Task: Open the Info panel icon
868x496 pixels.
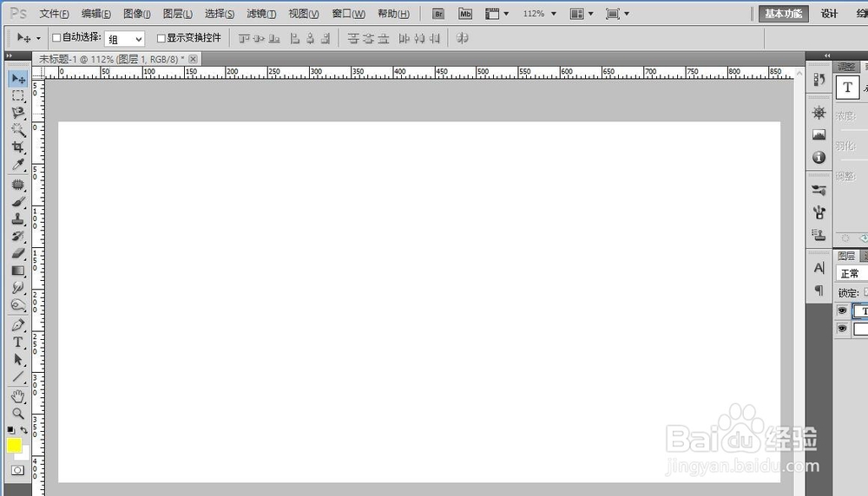Action: 819,158
